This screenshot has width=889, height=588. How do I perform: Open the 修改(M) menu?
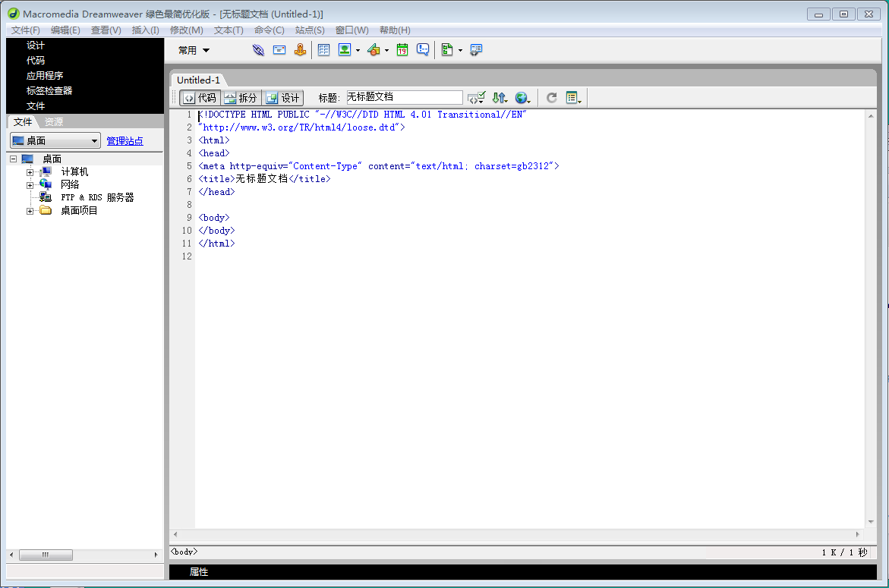click(x=186, y=30)
